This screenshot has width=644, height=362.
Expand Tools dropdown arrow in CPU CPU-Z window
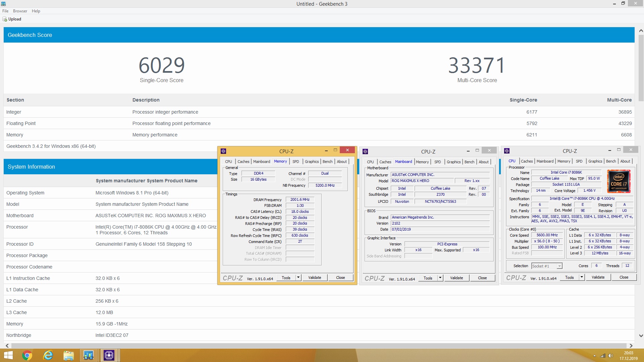pyautogui.click(x=582, y=277)
